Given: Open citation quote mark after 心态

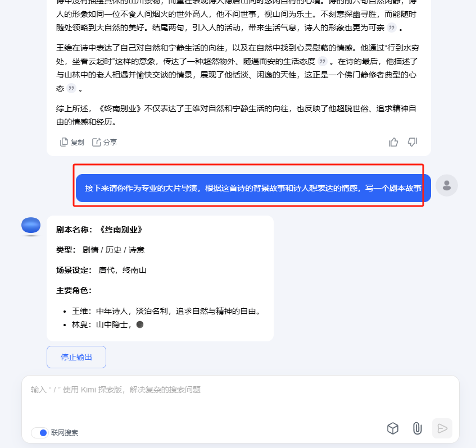Looking at the screenshot, I should (71, 88).
